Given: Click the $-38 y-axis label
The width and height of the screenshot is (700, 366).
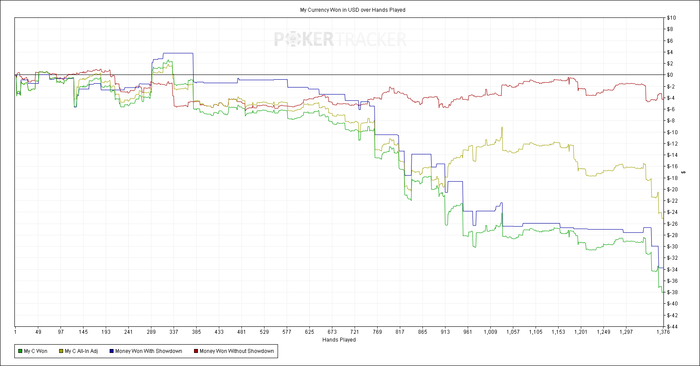Looking at the screenshot, I should (x=672, y=292).
